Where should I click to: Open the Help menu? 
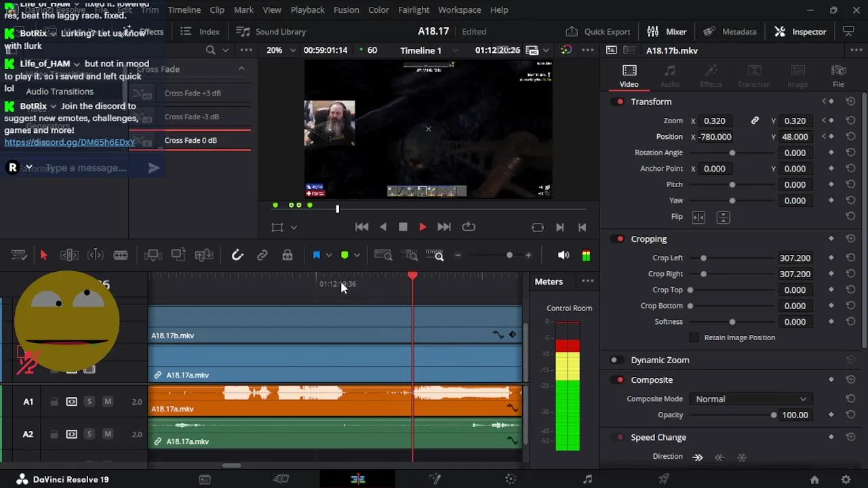point(499,9)
